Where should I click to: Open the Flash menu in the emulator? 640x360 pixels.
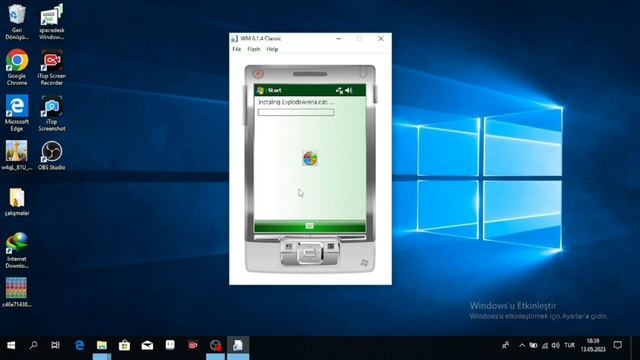click(x=253, y=49)
